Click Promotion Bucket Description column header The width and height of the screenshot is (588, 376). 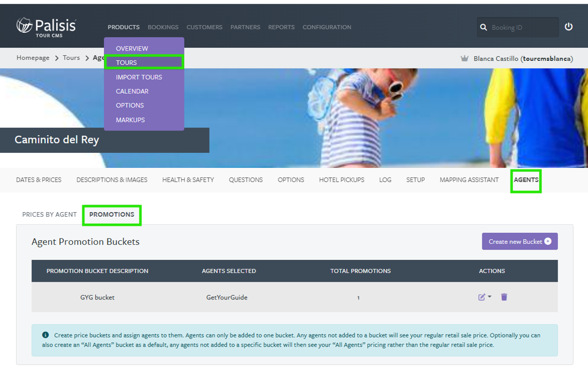tap(97, 271)
